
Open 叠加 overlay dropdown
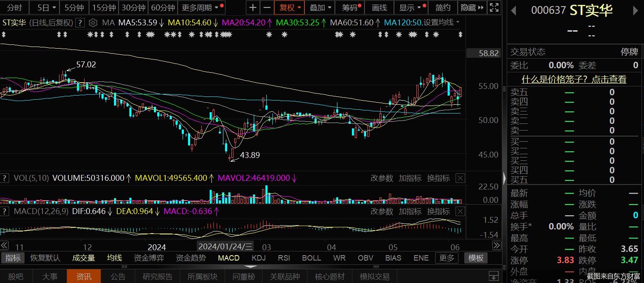[x=320, y=7]
